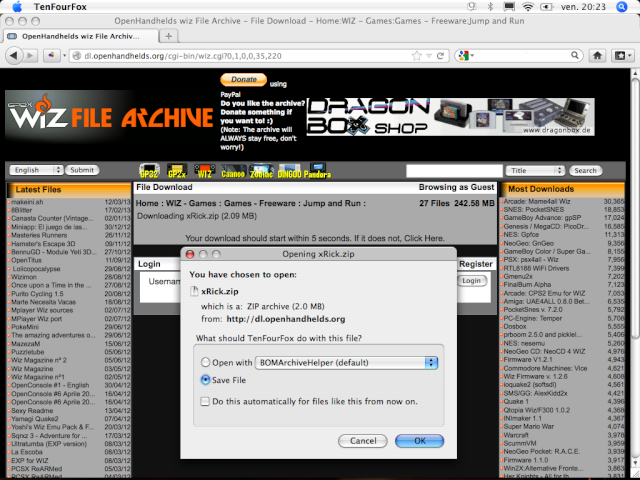This screenshot has width=640, height=480.
Task: Open the Home breadcrumb link
Action: click(x=147, y=203)
